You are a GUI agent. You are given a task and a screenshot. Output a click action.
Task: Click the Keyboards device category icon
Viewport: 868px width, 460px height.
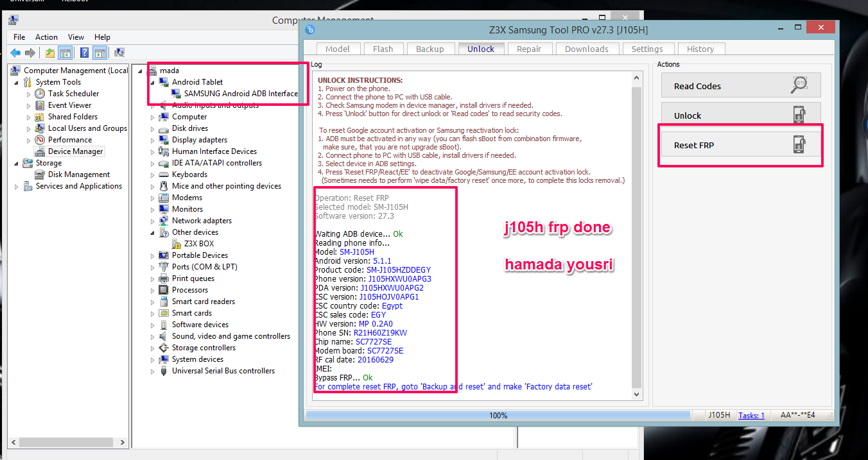tap(164, 175)
